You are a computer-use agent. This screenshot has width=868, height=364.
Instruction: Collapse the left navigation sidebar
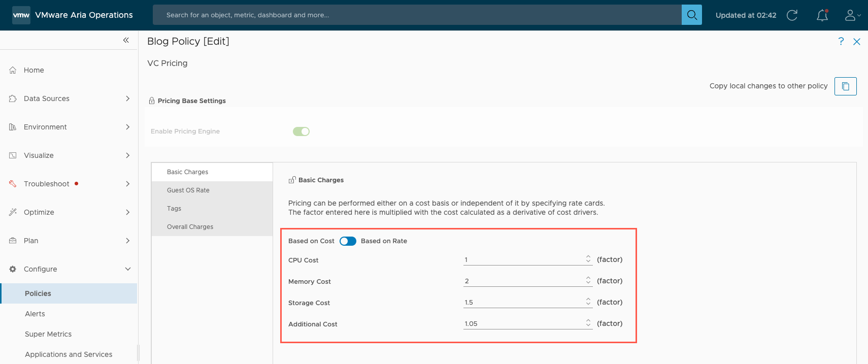[x=126, y=40]
